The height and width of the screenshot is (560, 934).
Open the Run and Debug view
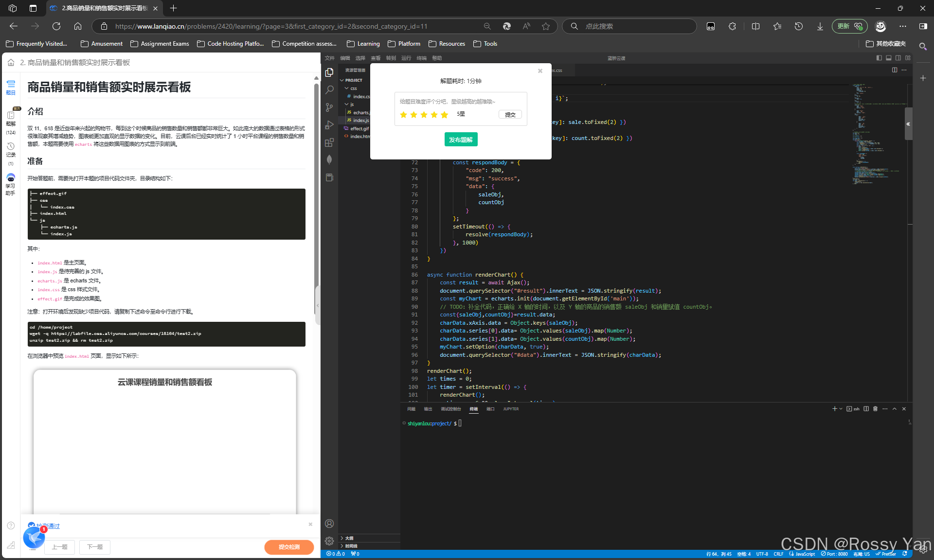pos(329,124)
